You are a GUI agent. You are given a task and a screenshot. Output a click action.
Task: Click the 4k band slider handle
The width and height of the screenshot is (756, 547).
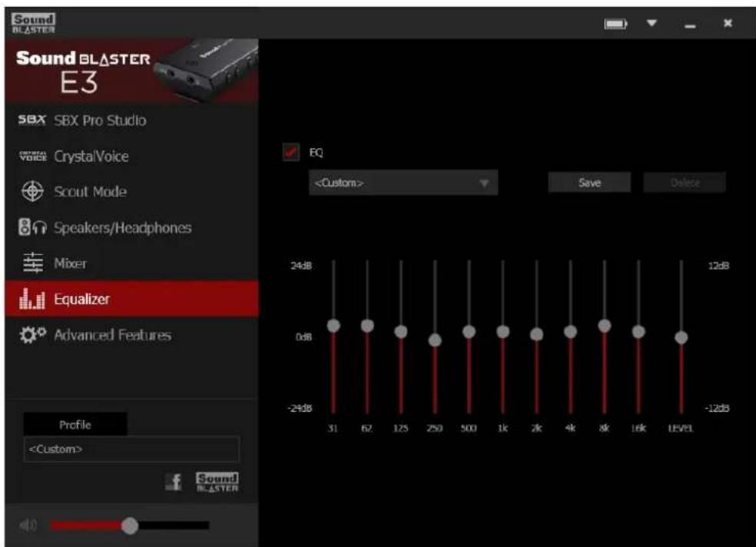click(570, 332)
